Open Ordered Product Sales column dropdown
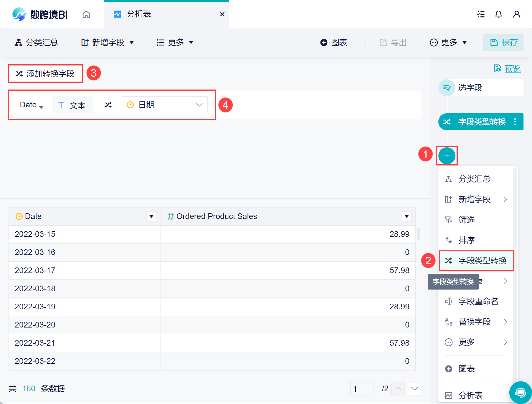532x404 pixels. [x=407, y=216]
